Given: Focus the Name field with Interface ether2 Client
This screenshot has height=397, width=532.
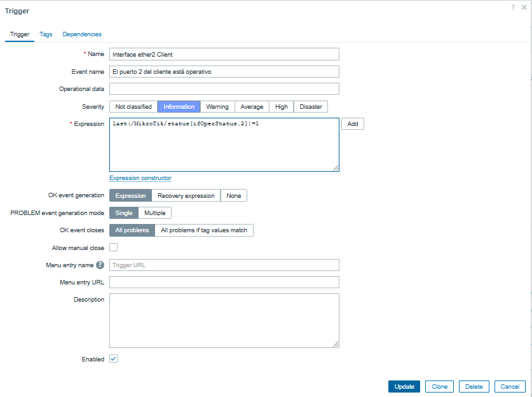Looking at the screenshot, I should pos(224,54).
